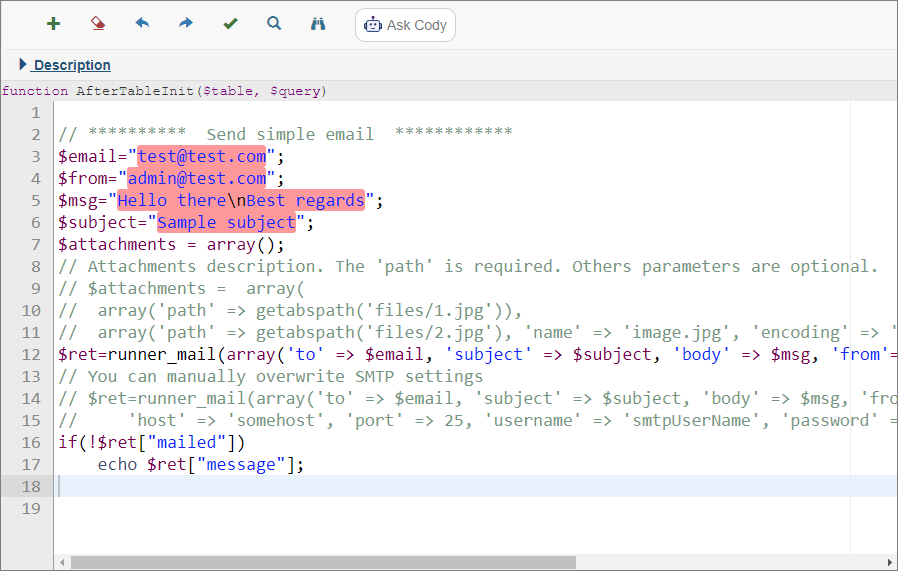The image size is (898, 571).
Task: Click the redo arrow icon
Action: pos(186,23)
